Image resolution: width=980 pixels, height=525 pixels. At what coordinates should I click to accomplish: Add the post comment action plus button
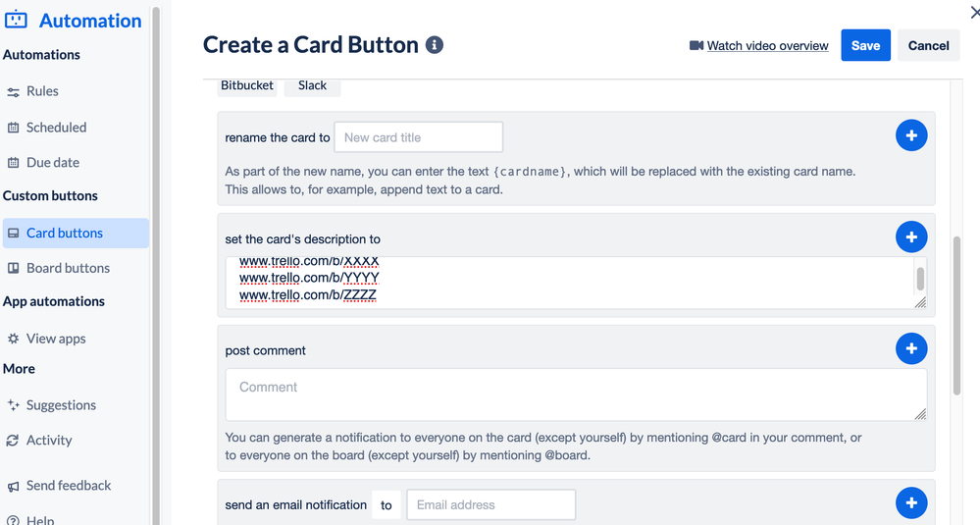[911, 348]
